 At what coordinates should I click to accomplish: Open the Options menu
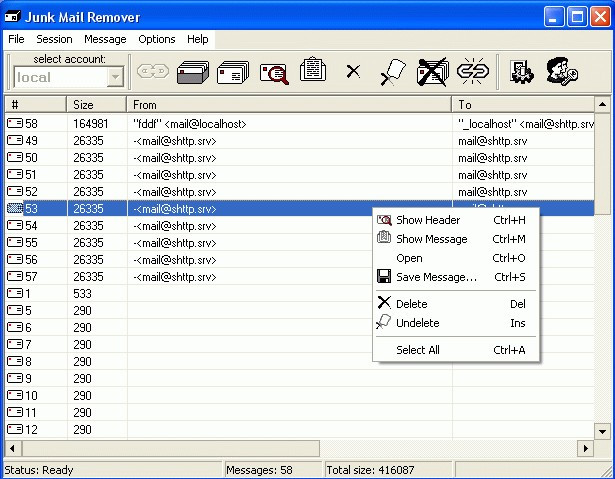point(156,39)
